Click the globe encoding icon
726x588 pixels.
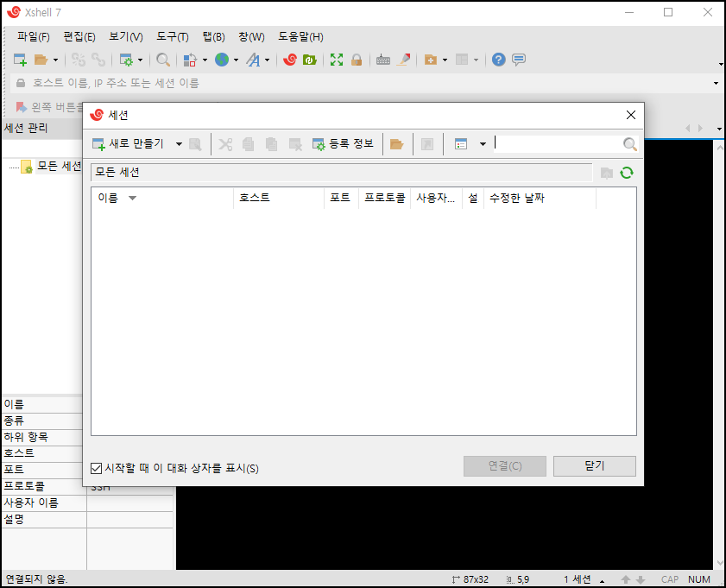point(222,60)
